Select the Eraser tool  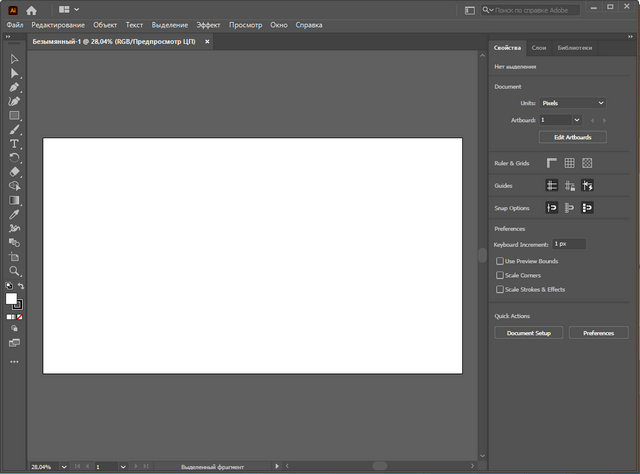pos(14,172)
